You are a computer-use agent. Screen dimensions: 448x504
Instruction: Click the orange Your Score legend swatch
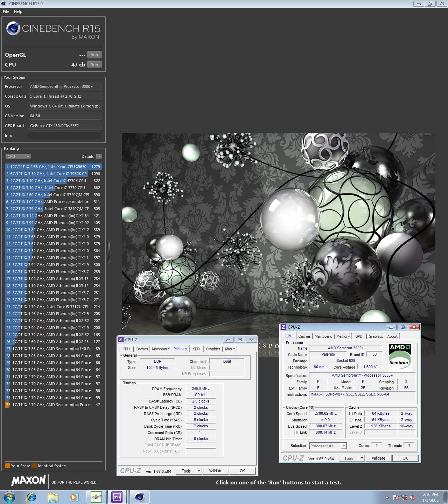[7, 466]
